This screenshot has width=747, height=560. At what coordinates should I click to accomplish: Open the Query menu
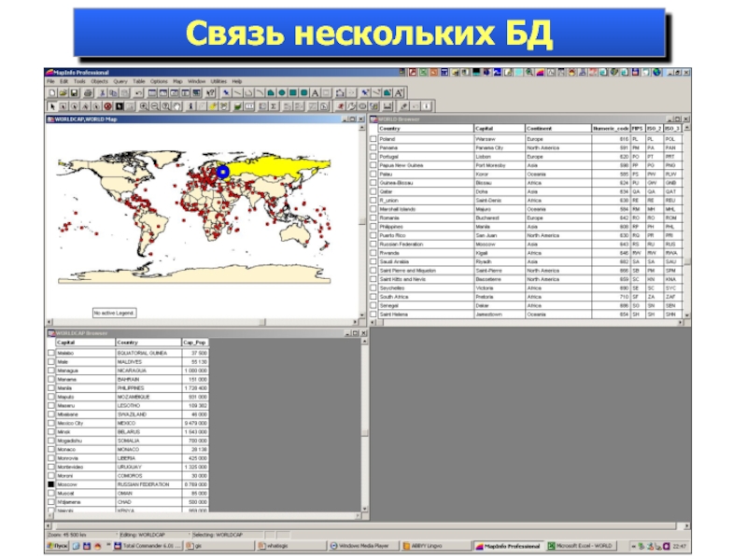pyautogui.click(x=120, y=81)
